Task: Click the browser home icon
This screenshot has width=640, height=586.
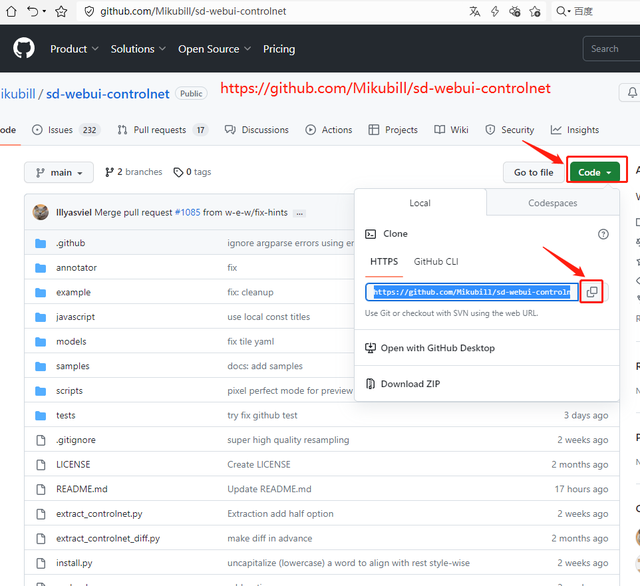Action: tap(11, 11)
